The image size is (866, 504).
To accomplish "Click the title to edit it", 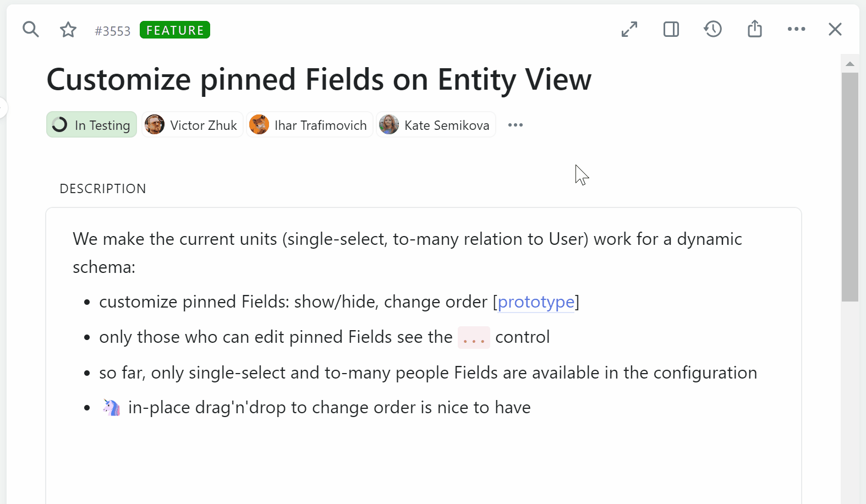I will (319, 79).
